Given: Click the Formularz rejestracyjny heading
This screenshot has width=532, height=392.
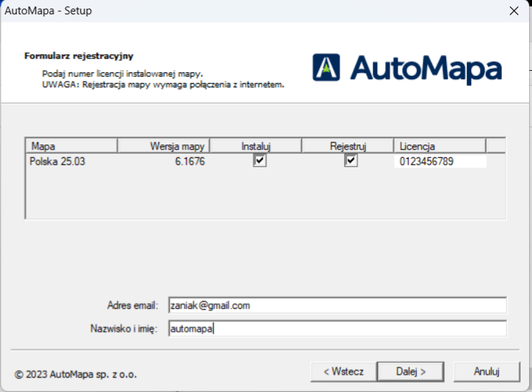Looking at the screenshot, I should click(x=79, y=56).
